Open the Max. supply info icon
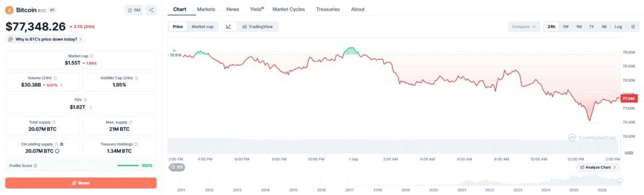This screenshot has width=644, height=195. pyautogui.click(x=130, y=122)
